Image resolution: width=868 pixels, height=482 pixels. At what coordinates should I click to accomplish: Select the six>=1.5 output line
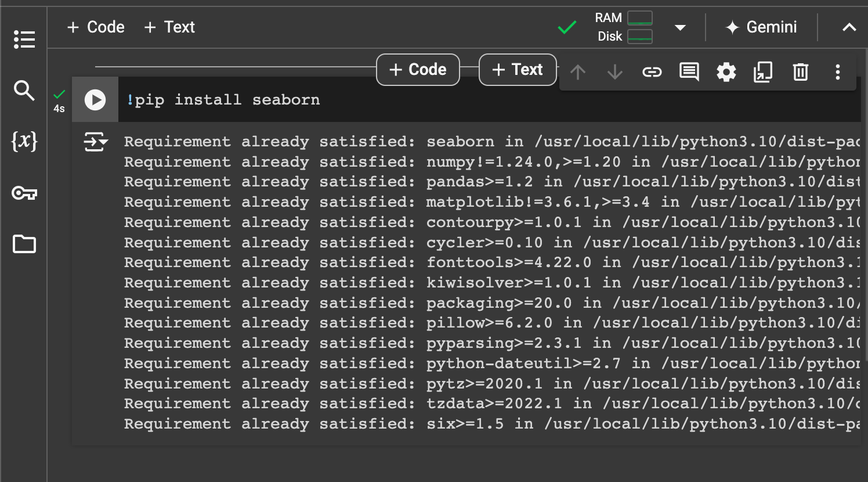tap(491, 424)
